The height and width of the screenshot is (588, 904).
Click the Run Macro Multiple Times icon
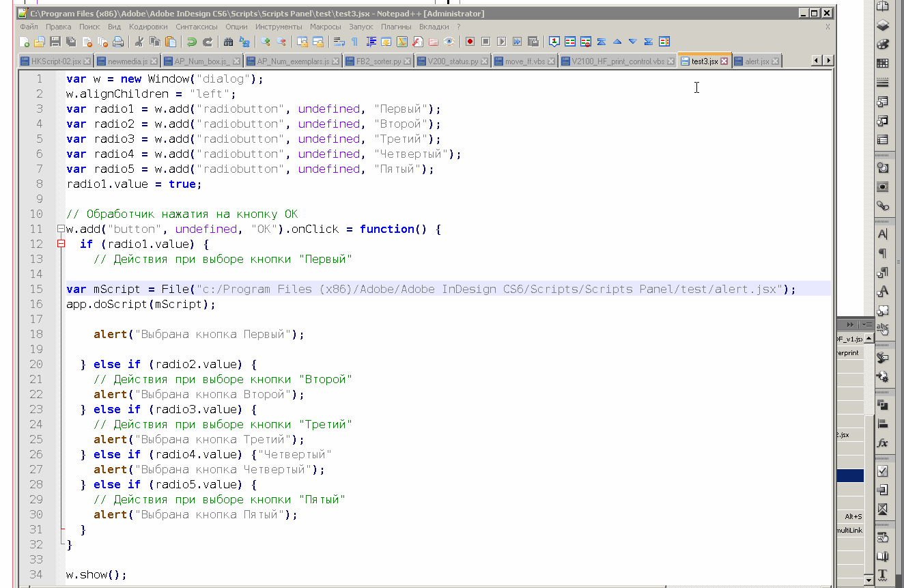pos(517,42)
